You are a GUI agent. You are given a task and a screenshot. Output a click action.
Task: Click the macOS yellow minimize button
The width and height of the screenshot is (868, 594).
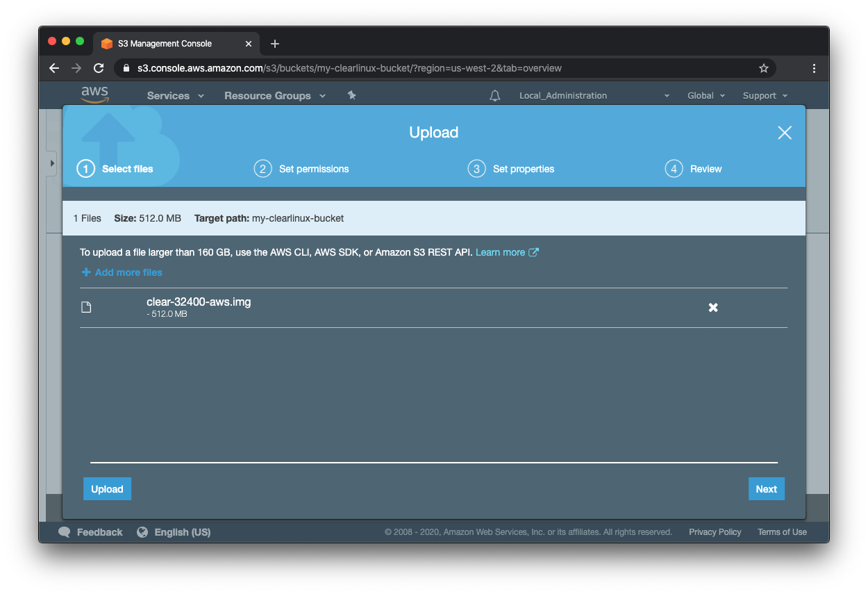(66, 42)
